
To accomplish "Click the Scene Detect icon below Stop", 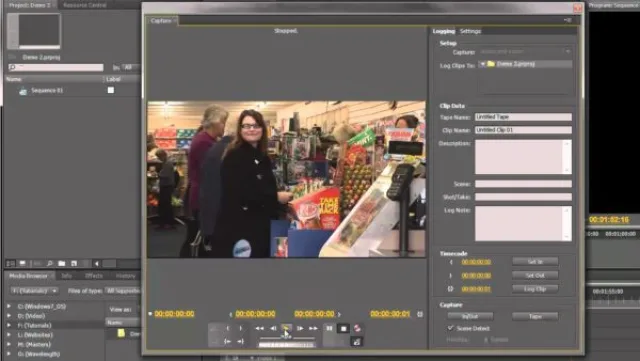I will (x=356, y=342).
